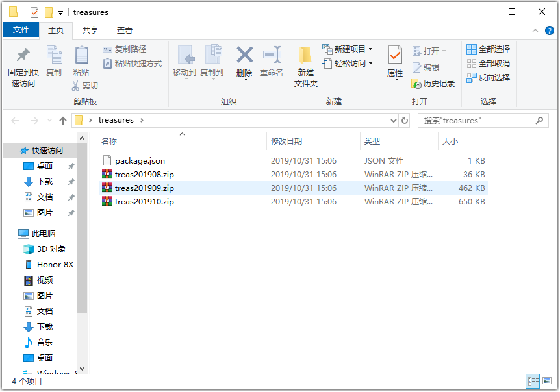Open 3D Objects (3D 对象) folder

click(45, 249)
